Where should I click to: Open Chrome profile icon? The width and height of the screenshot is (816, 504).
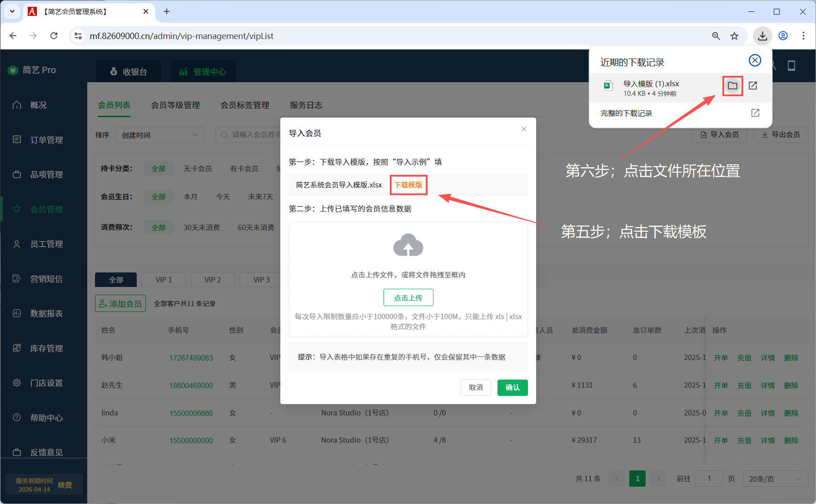[x=783, y=36]
